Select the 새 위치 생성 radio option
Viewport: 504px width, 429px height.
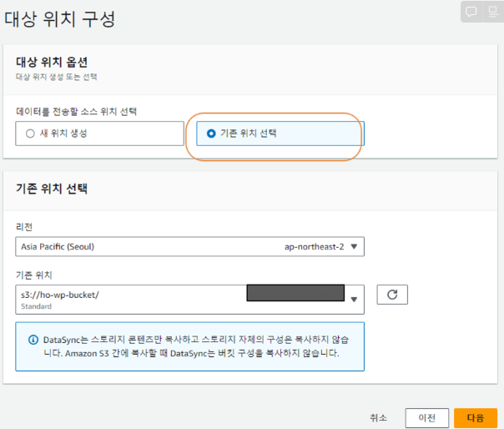click(30, 134)
